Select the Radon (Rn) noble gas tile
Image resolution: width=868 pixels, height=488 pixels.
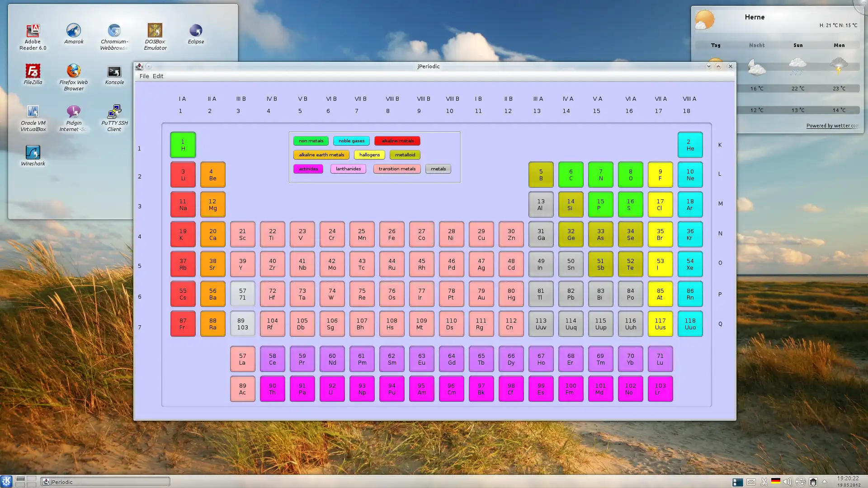pos(690,294)
